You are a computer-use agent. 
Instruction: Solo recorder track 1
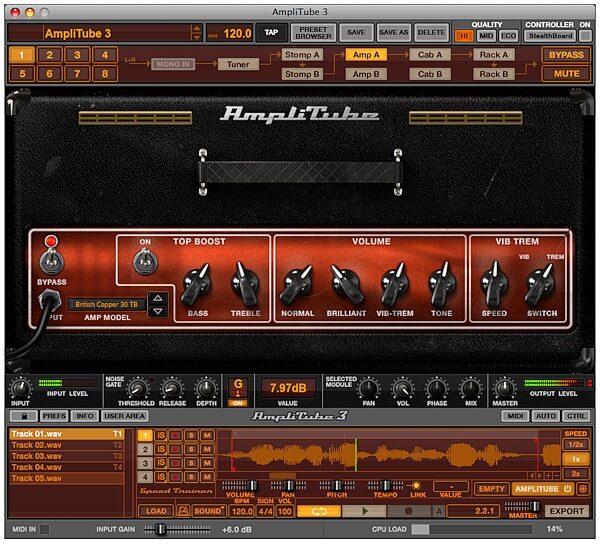191,435
